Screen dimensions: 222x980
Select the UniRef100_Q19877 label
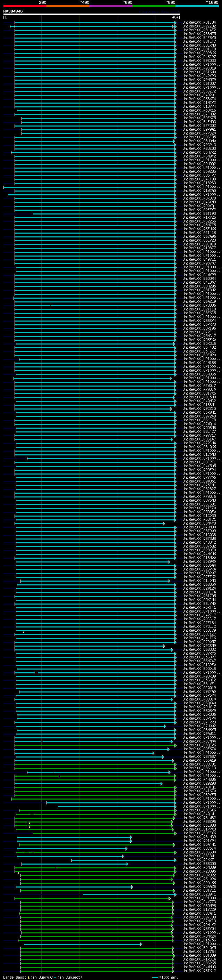(199, 248)
